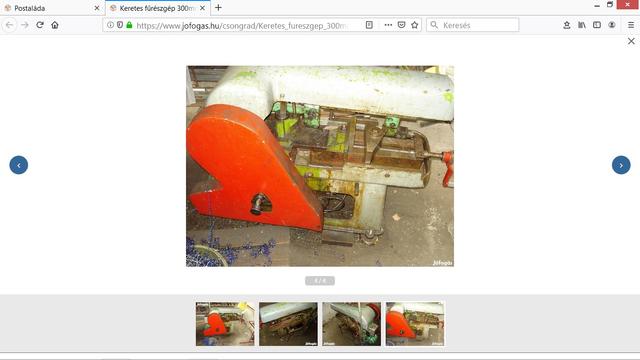Image resolution: width=640 pixels, height=360 pixels.
Task: Go to the previous gallery photo
Action: 19,165
